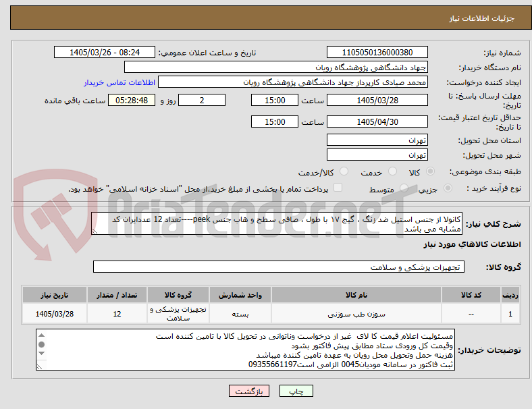Select the خدمت radio button
Screen dimensions: 532x409
coord(392,171)
